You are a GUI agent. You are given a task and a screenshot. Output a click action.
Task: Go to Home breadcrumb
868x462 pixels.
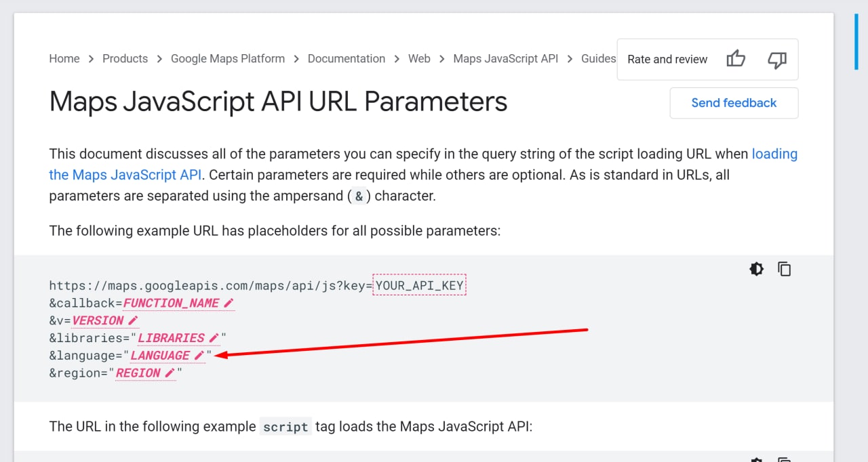click(x=64, y=59)
